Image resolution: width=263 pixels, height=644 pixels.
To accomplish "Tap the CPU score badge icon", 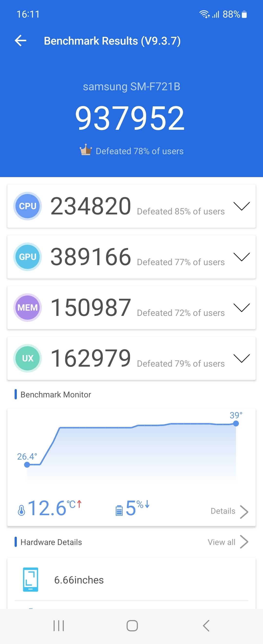I will point(28,206).
